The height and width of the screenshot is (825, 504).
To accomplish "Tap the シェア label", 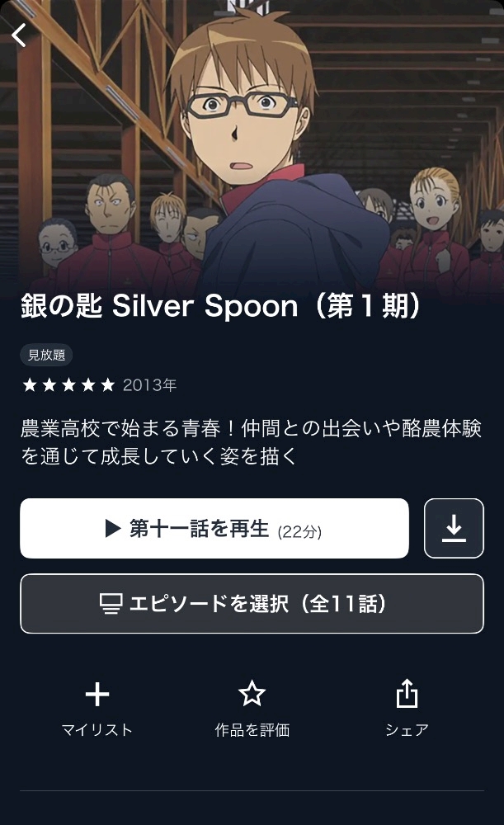I will pyautogui.click(x=407, y=730).
